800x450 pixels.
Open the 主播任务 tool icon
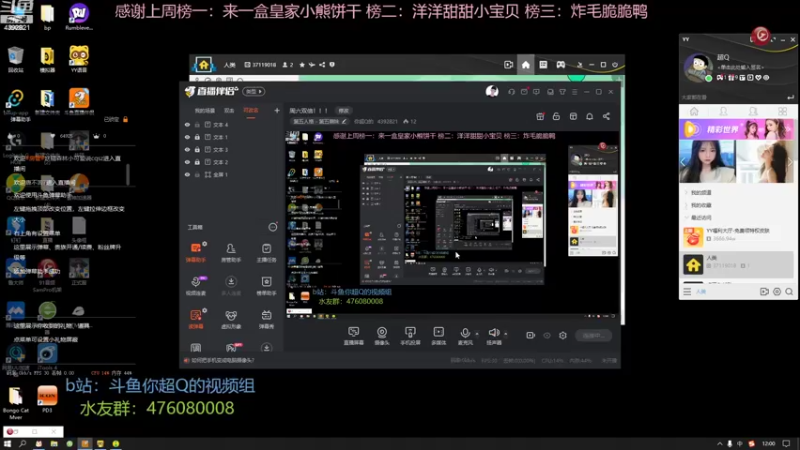[266, 253]
